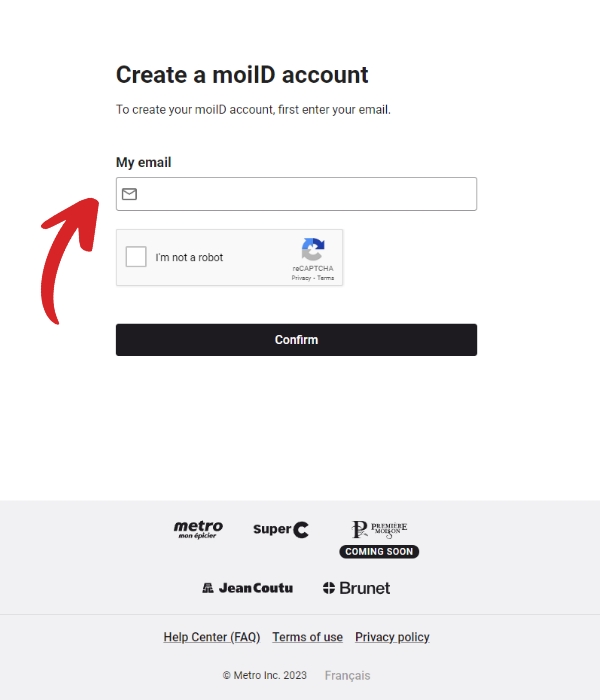Click the Jean Coutu logo
600x700 pixels.
click(x=248, y=588)
